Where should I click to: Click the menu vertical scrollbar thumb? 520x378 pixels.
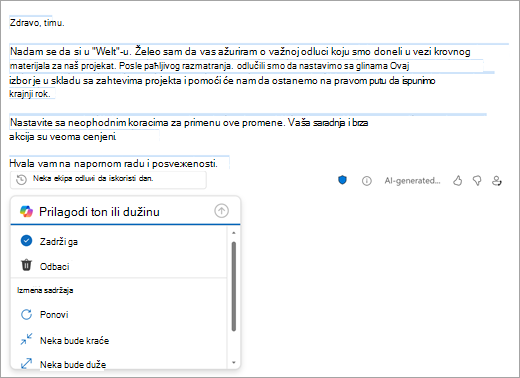click(234, 286)
